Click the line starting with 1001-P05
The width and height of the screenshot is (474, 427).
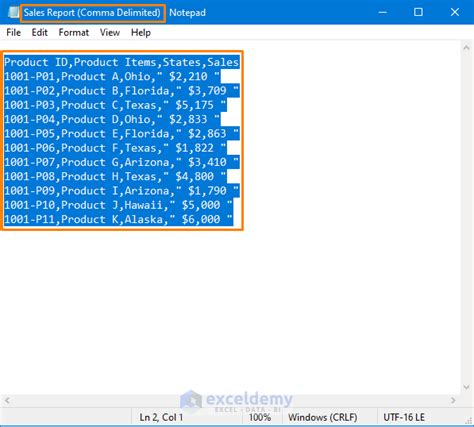(x=122, y=134)
